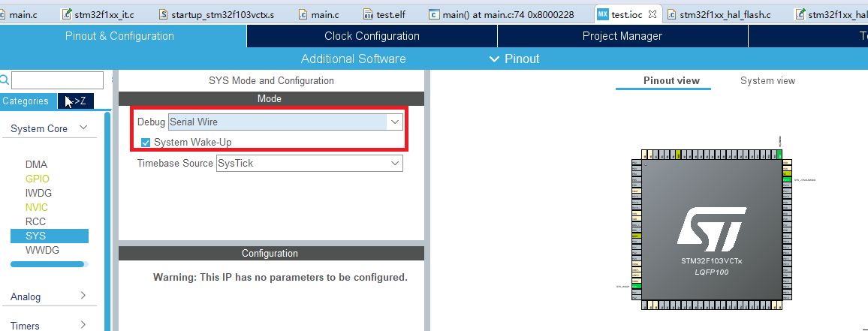The height and width of the screenshot is (331, 868).
Task: Switch to Pinout view
Action: pyautogui.click(x=671, y=81)
